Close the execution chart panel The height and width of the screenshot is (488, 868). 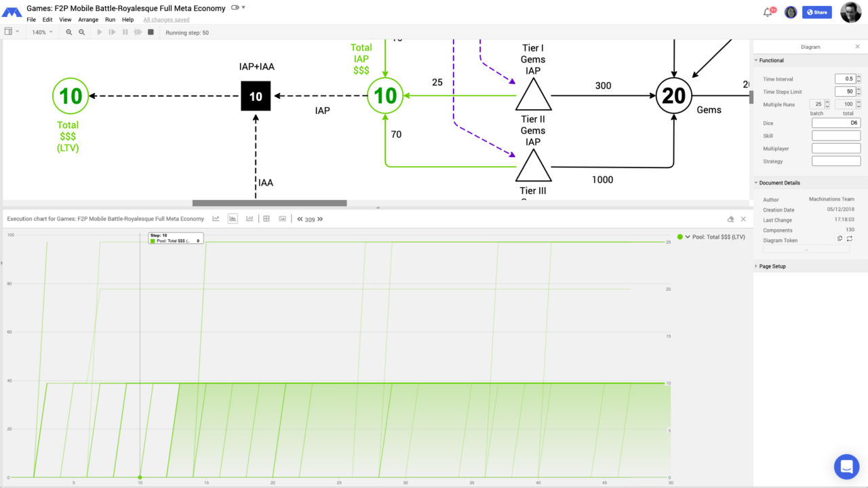point(743,219)
